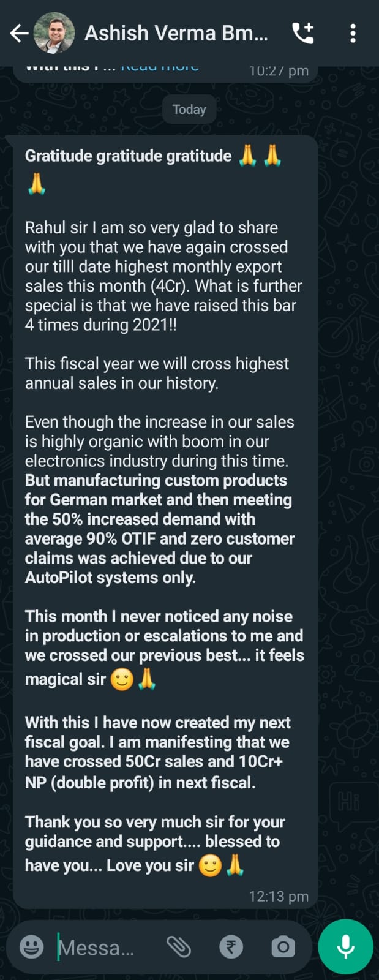Tap the "Gratitude gratitude gratitude" line

tap(129, 156)
